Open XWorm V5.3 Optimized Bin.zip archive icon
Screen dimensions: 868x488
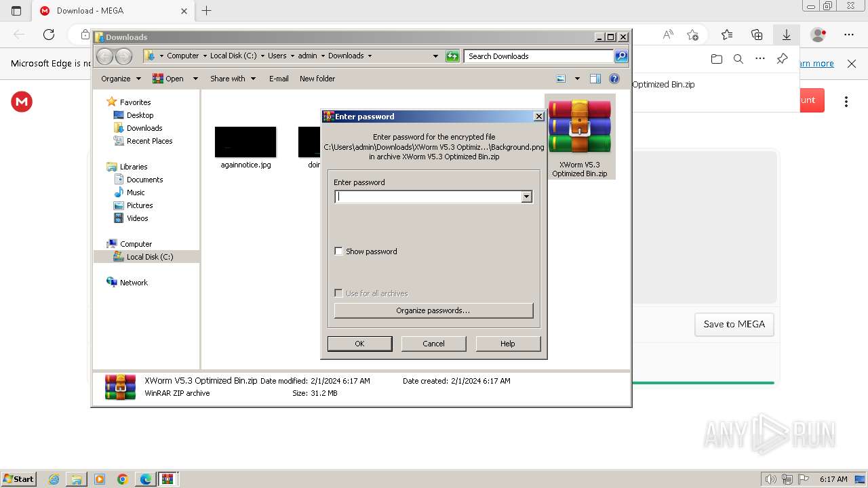coord(580,126)
